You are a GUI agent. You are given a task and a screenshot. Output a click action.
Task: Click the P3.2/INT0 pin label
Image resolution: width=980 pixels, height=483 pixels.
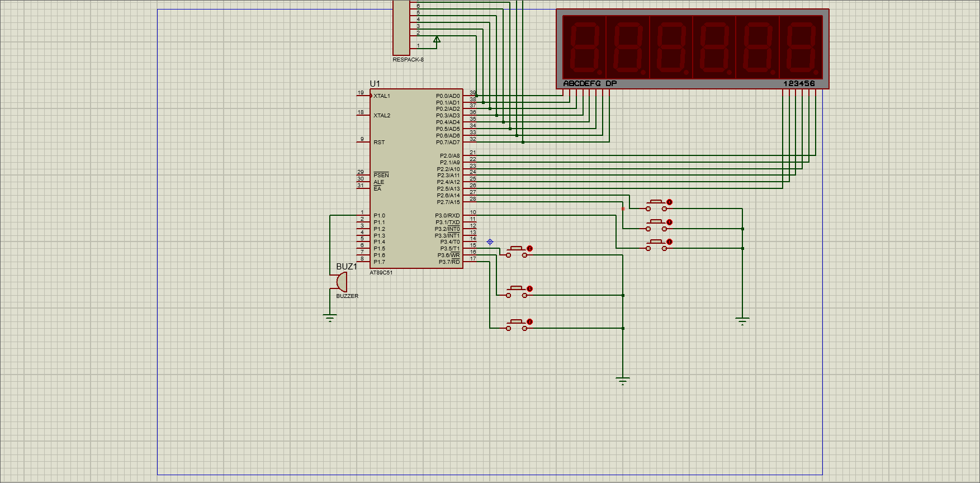coord(447,229)
